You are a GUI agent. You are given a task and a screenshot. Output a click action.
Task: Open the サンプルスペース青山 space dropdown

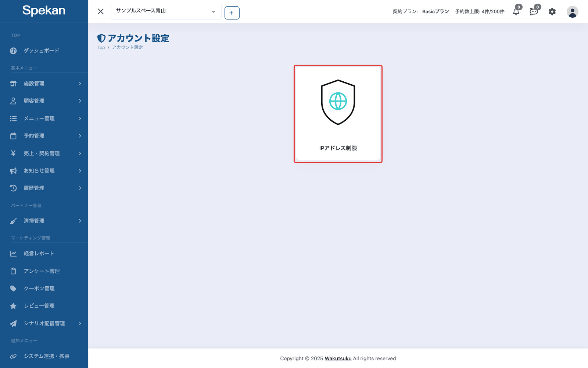pos(166,11)
